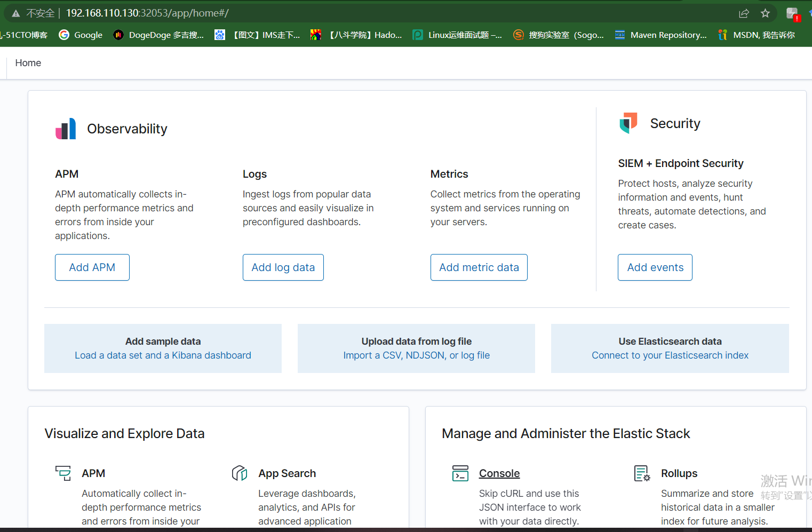
Task: Click the Logs heading
Action: [x=254, y=174]
